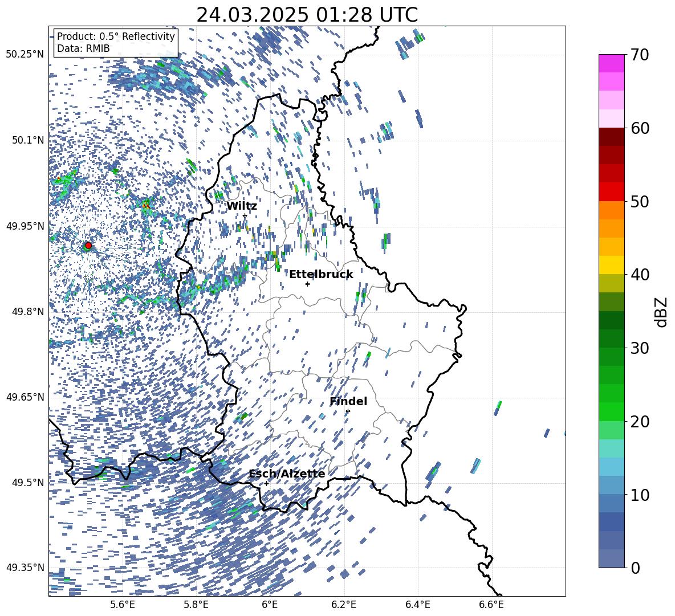This screenshot has height=616, width=675.
Task: Click the 6.6°E longitude label
Action: pos(491,605)
